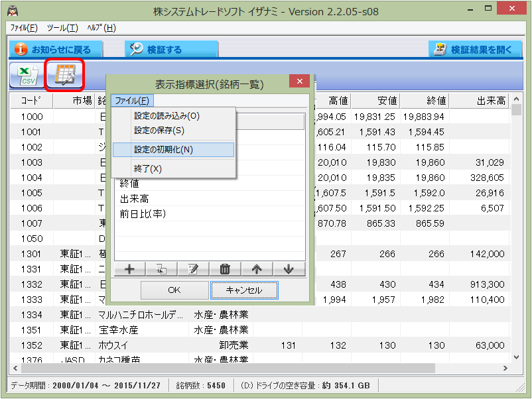This screenshot has height=399, width=532.
Task: Move indicator up with the up arrow
Action: click(x=257, y=269)
